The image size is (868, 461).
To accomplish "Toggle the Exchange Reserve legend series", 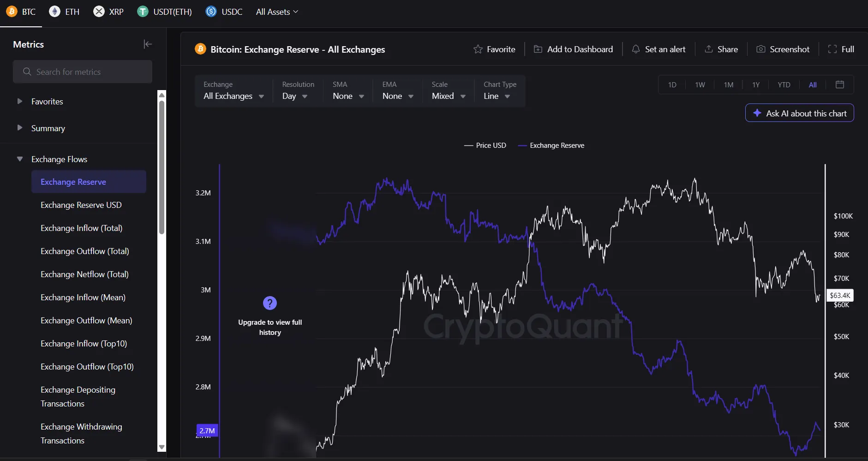I will click(x=551, y=145).
